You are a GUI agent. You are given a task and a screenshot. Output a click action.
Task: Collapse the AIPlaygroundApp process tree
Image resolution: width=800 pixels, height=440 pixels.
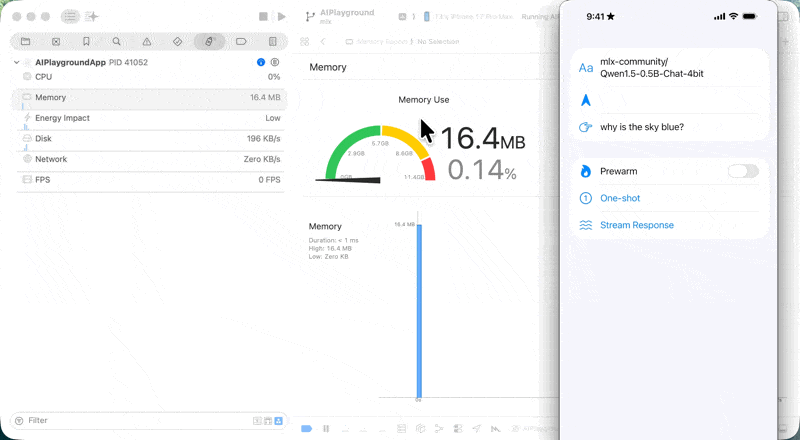[x=17, y=62]
